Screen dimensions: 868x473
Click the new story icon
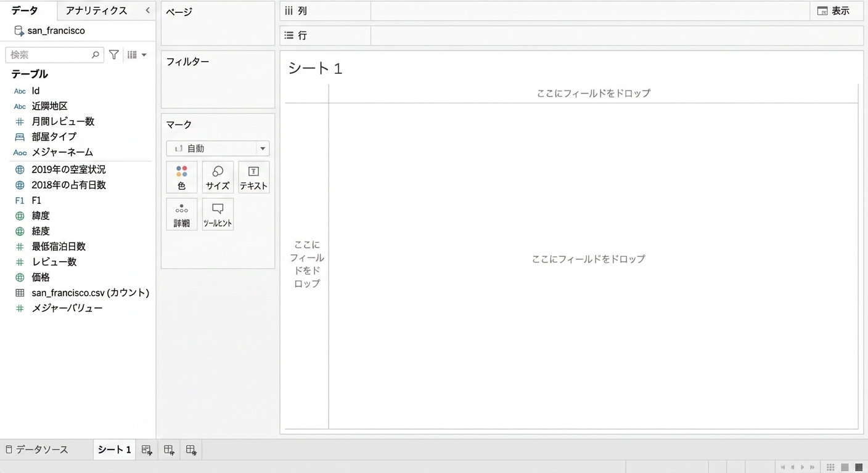pos(191,450)
